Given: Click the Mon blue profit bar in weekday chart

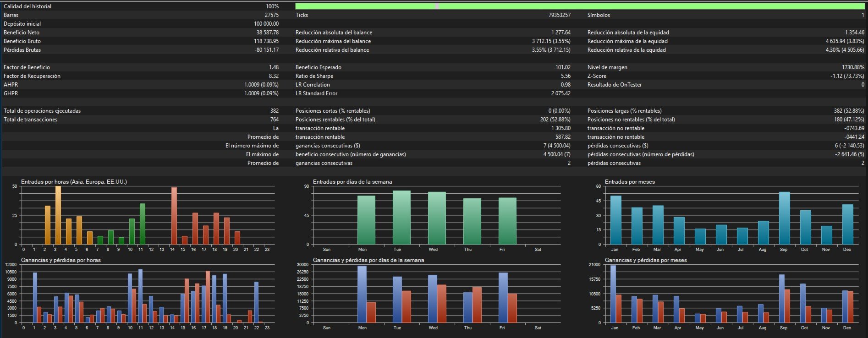Looking at the screenshot, I should tap(362, 294).
